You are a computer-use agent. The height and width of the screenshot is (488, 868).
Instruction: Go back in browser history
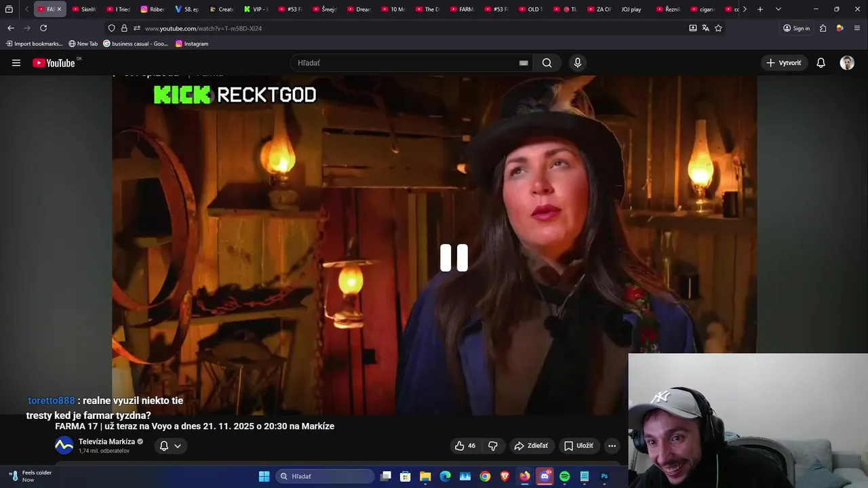coord(11,28)
